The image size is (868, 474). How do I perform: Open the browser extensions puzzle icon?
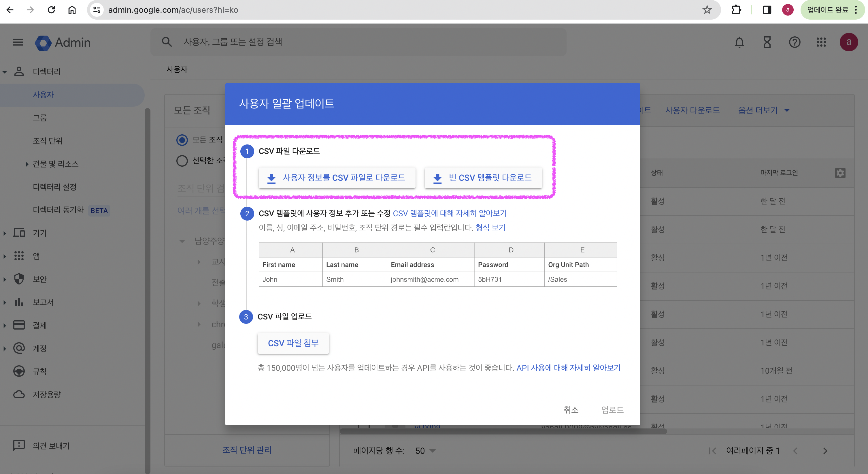(737, 10)
